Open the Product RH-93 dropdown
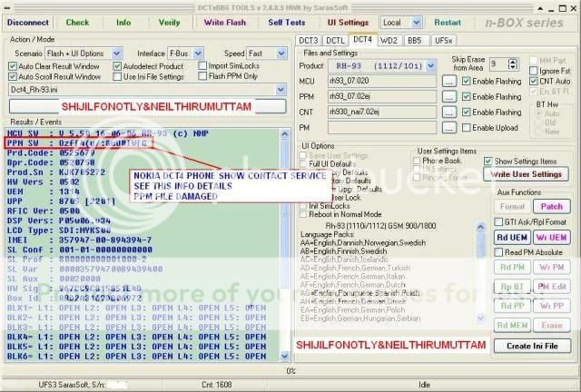This screenshot has width=581, height=392. pyautogui.click(x=430, y=66)
